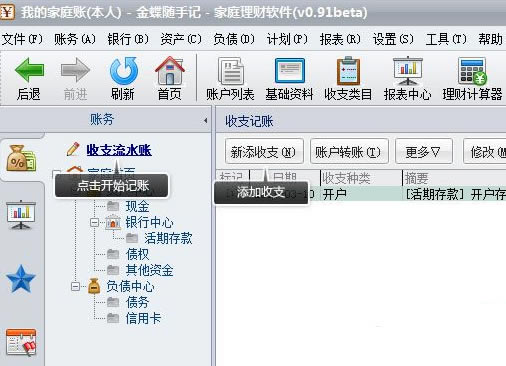Viewport: 506px width, 366px height.
Task: Select the calendar sidebar icon
Action: (x=21, y=342)
